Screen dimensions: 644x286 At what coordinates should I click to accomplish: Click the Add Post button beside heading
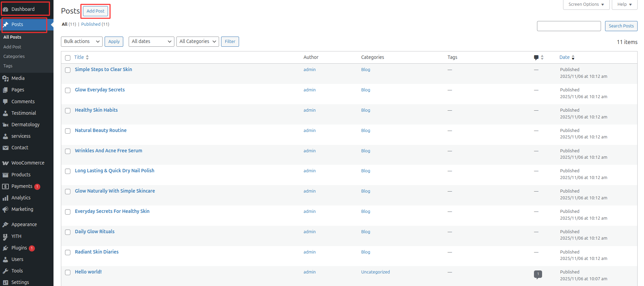pyautogui.click(x=95, y=11)
